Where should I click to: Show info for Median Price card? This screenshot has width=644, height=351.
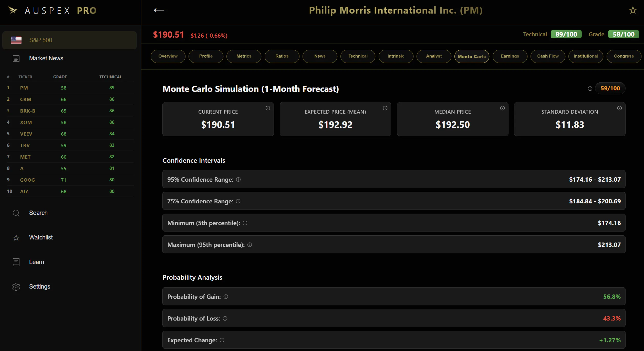click(x=502, y=108)
